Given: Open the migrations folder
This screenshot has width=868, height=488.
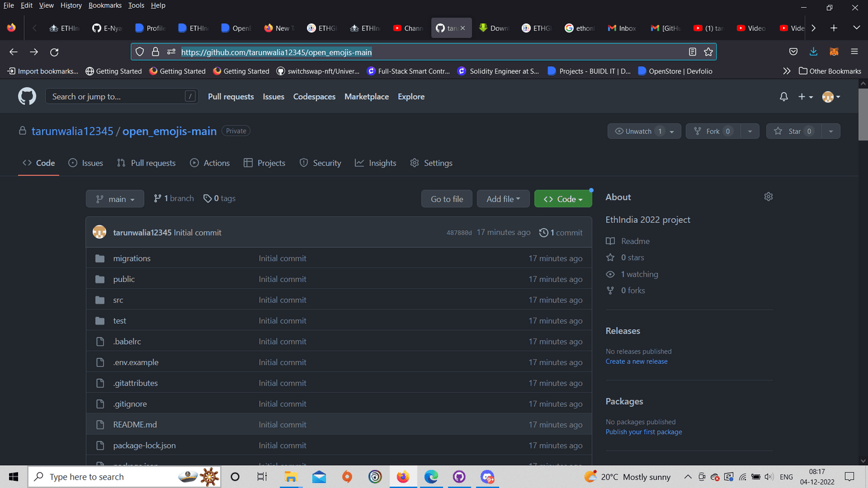Looking at the screenshot, I should click(132, 258).
